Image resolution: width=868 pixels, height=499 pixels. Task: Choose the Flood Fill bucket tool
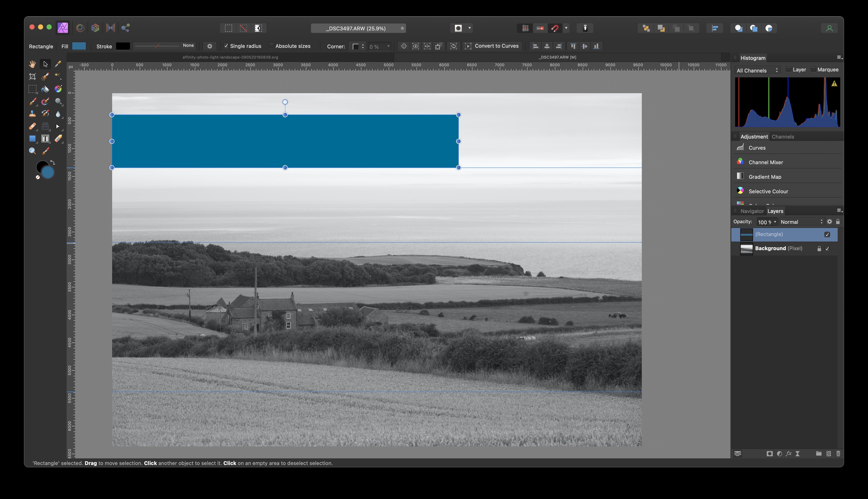(x=45, y=89)
